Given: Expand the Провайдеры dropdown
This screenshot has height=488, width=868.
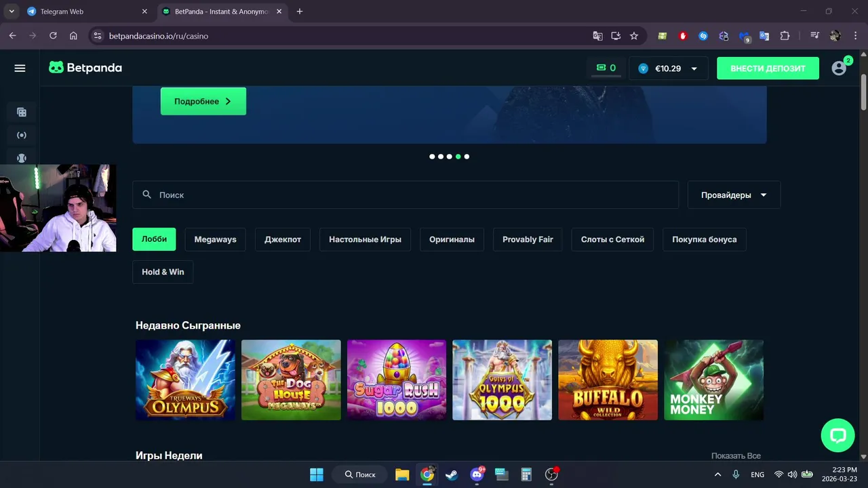Looking at the screenshot, I should pos(734,195).
